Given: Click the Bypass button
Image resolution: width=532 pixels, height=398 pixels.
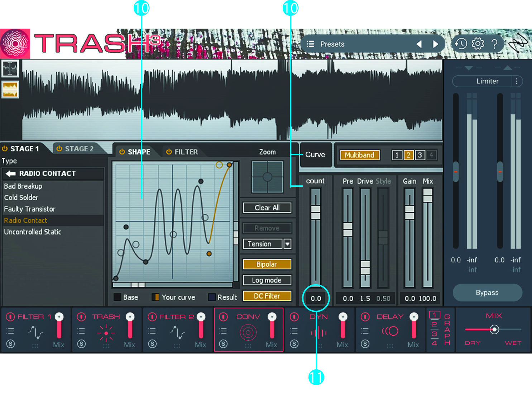Looking at the screenshot, I should coord(487,292).
